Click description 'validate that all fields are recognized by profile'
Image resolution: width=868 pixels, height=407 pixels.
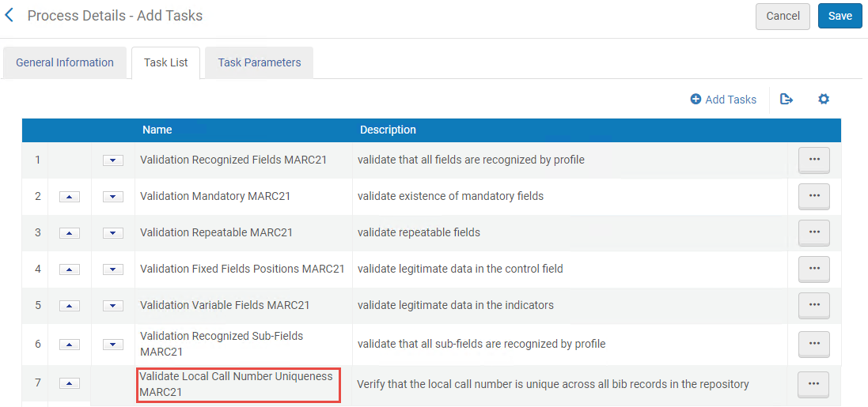471,160
